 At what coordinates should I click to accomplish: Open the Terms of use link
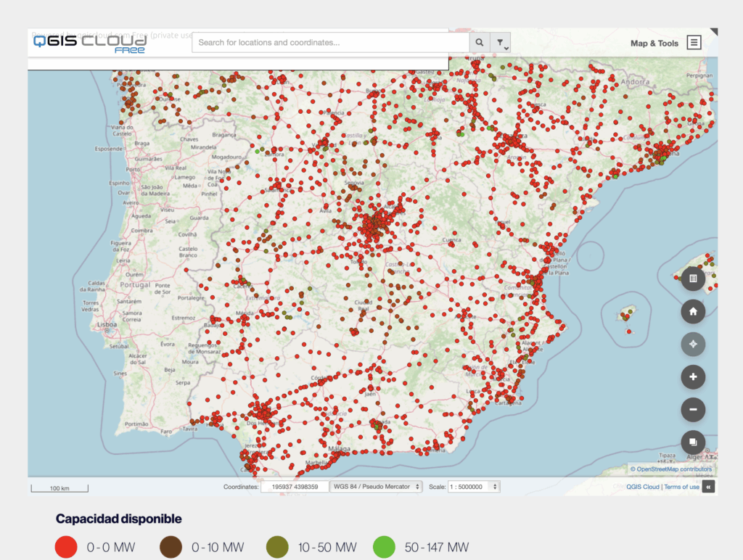click(681, 487)
